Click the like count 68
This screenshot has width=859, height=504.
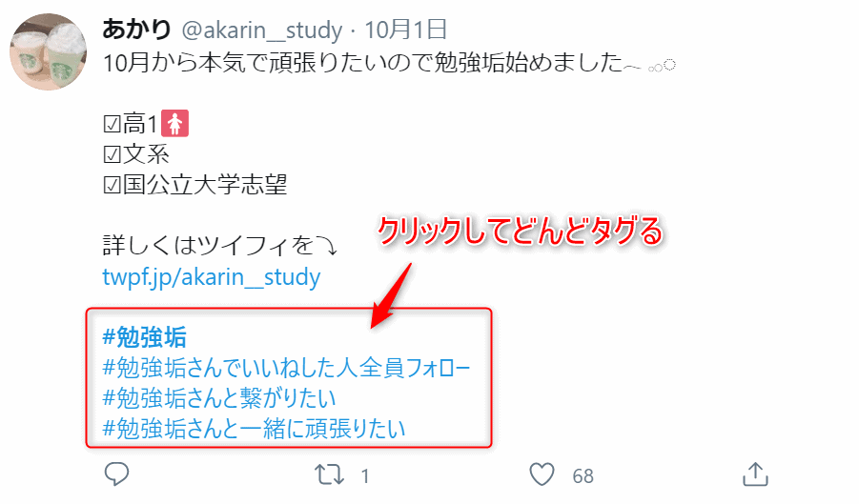point(583,476)
